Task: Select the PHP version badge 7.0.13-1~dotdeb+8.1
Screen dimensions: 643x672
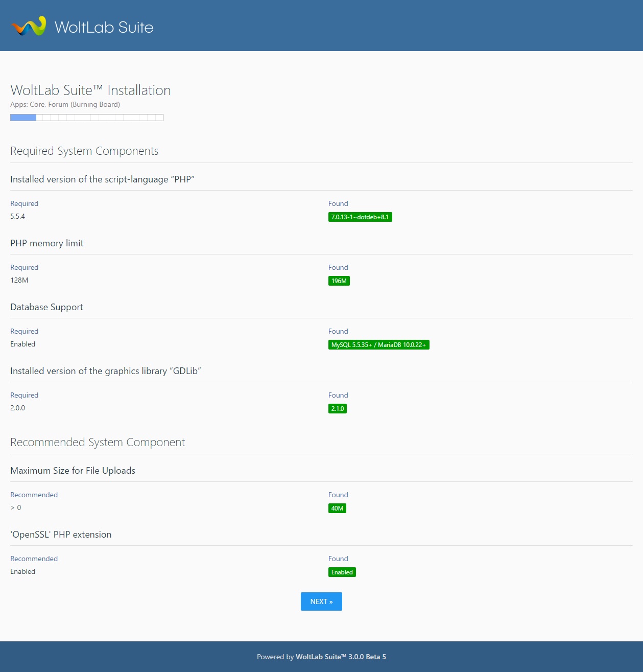Action: 360,217
